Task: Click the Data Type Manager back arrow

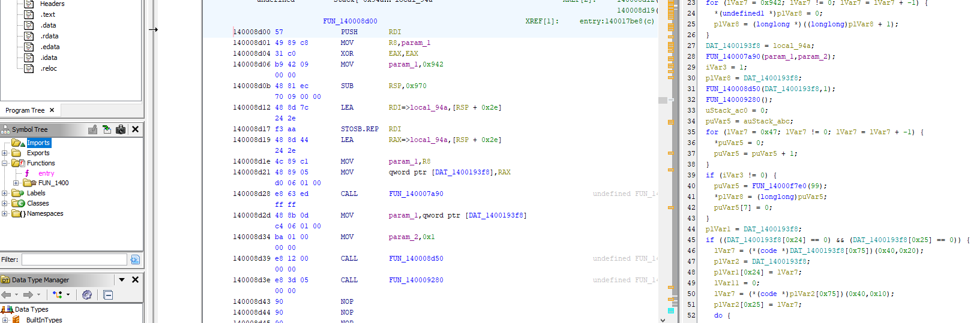Action: point(7,295)
